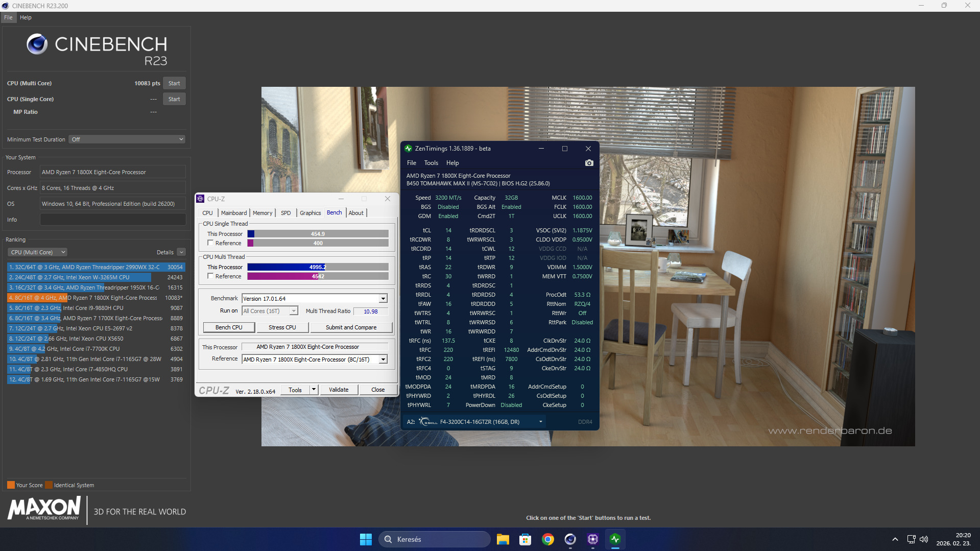
Task: Click the CPU-Z Close button
Action: (378, 390)
